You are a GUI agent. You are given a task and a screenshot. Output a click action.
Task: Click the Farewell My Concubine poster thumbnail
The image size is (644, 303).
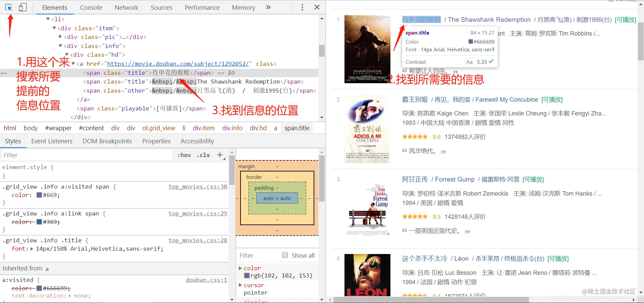(x=367, y=129)
